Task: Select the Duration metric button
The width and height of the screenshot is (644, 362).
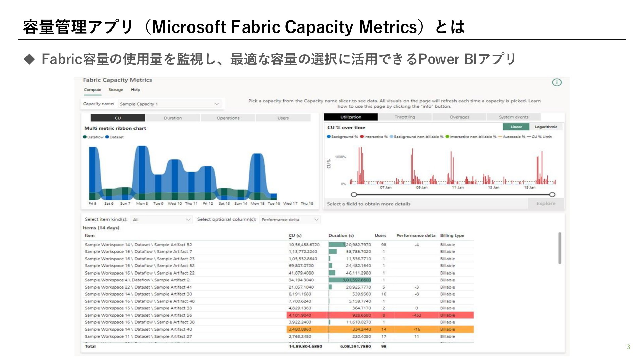Action: (173, 118)
